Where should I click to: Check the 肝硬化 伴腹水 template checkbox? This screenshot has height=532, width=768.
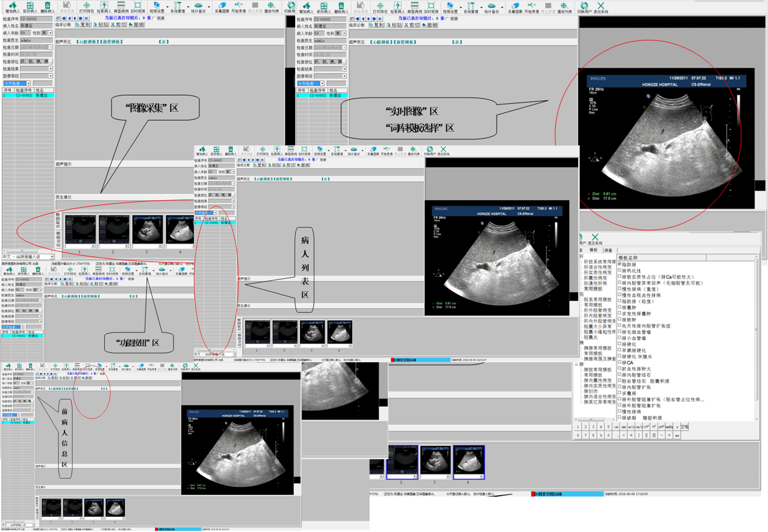(x=620, y=356)
